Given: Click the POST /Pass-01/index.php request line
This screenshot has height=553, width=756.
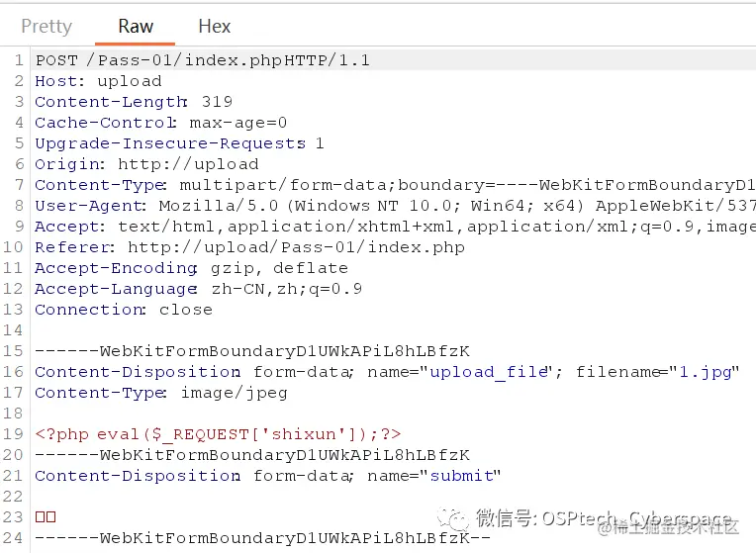Looking at the screenshot, I should (x=203, y=60).
